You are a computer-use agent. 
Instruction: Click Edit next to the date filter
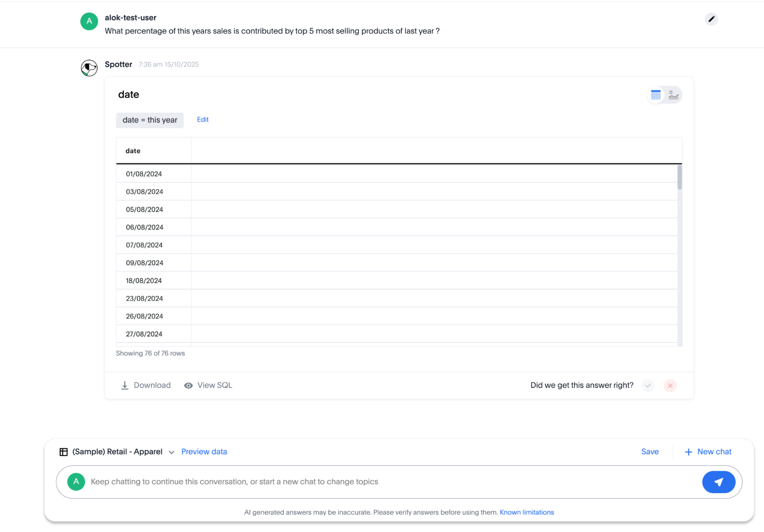(203, 120)
